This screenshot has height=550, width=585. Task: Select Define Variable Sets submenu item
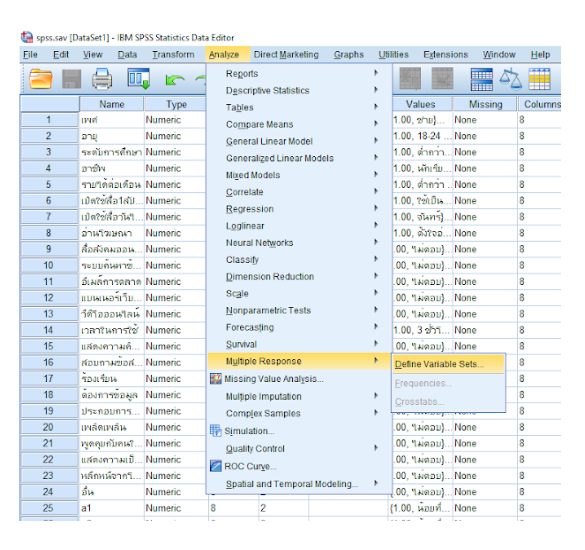coord(448,364)
